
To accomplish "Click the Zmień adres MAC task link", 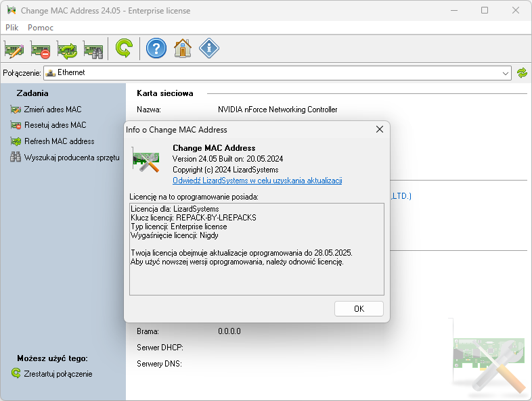I will 53,110.
